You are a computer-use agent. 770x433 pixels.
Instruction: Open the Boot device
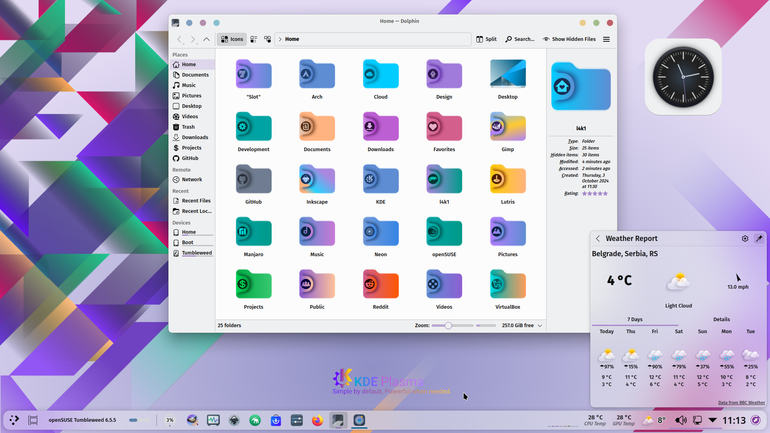(192, 243)
